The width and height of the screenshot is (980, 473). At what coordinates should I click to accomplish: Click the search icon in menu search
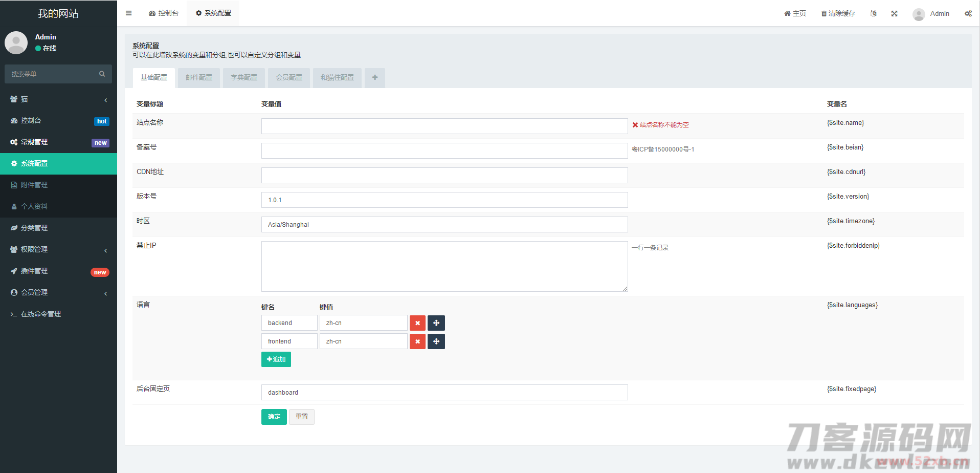(102, 74)
